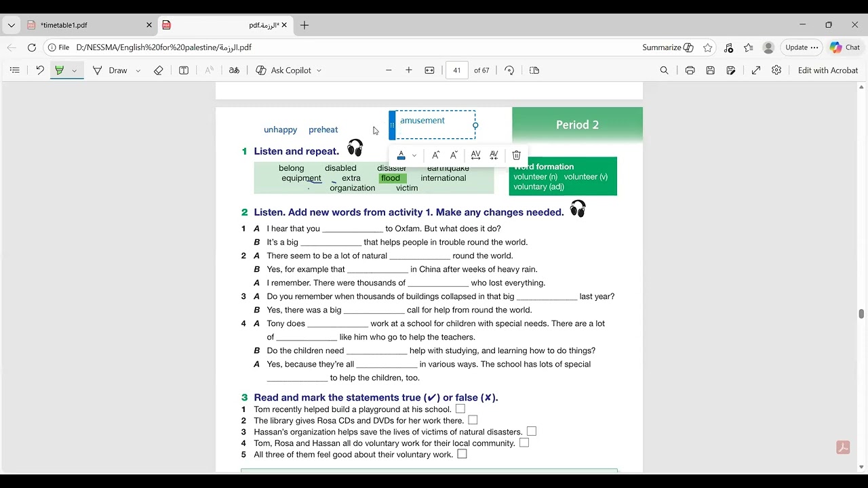The height and width of the screenshot is (488, 868).
Task: Click the Draw button
Action: pyautogui.click(x=110, y=70)
